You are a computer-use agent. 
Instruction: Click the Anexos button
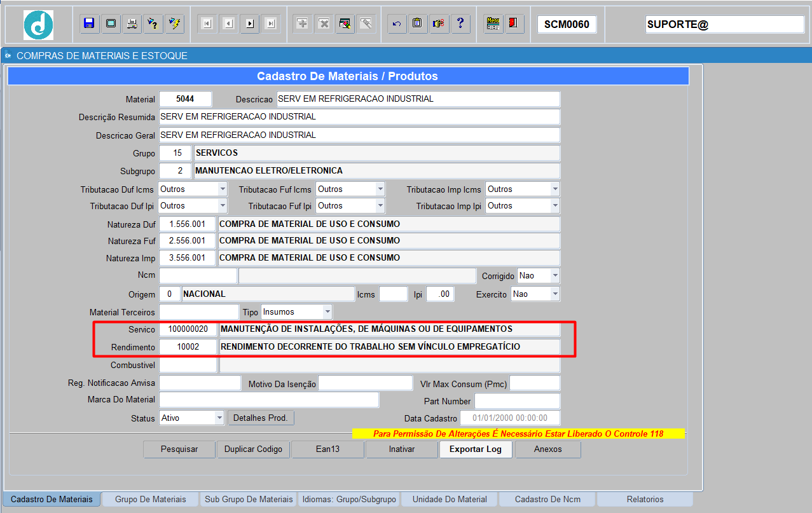(x=548, y=449)
